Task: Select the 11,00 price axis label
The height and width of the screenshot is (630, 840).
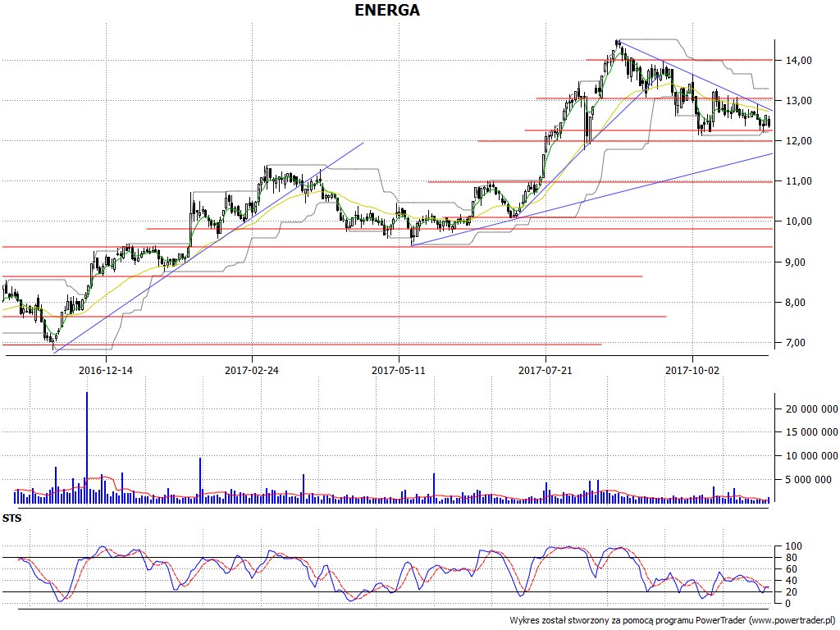Action: coord(798,181)
